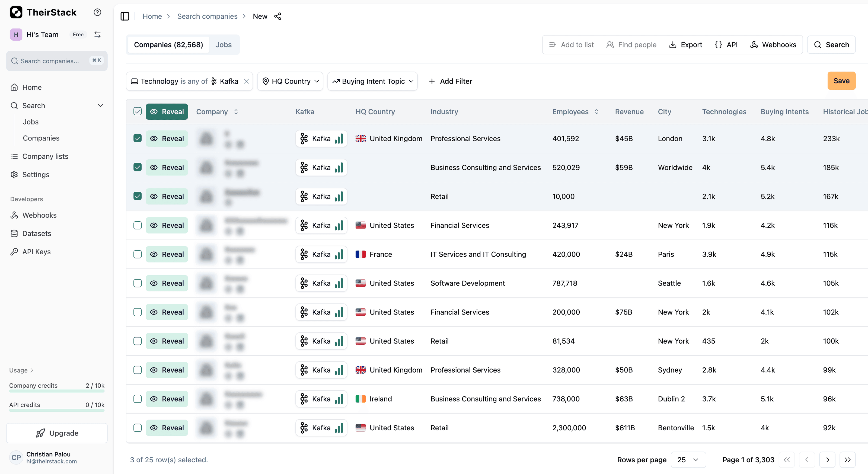Go to next page arrow

click(x=827, y=460)
